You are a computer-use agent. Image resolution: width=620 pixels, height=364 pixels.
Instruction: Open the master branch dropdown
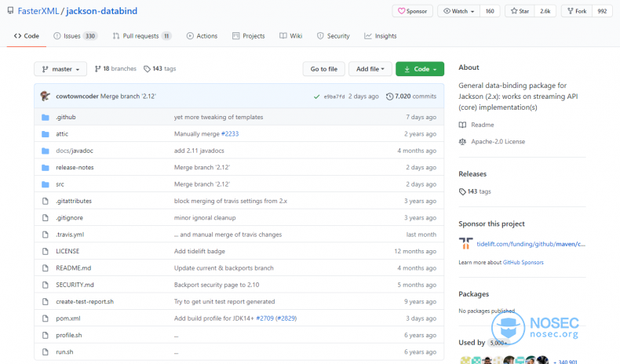click(x=60, y=69)
